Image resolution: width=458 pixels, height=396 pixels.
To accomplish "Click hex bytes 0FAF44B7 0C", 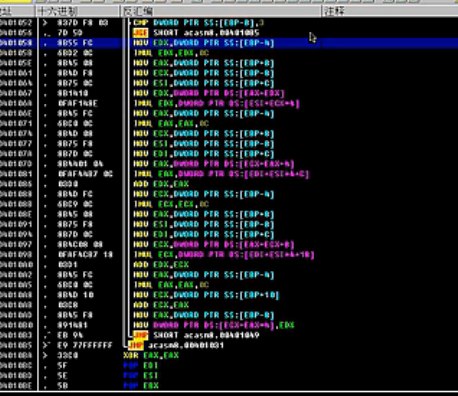I will (85, 174).
